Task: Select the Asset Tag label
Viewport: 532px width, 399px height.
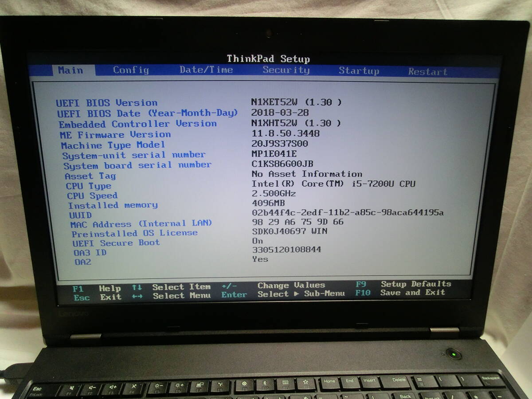Action: (x=90, y=176)
